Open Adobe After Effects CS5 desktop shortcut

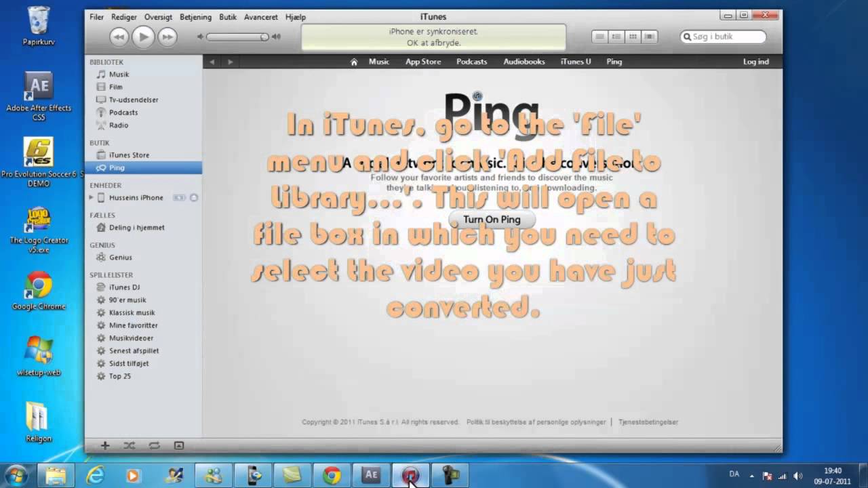(x=39, y=96)
